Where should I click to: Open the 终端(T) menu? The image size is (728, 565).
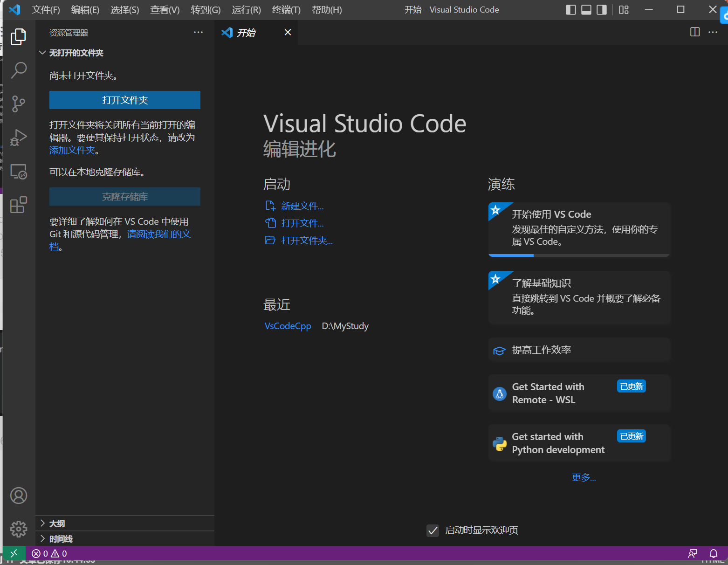[x=286, y=10]
